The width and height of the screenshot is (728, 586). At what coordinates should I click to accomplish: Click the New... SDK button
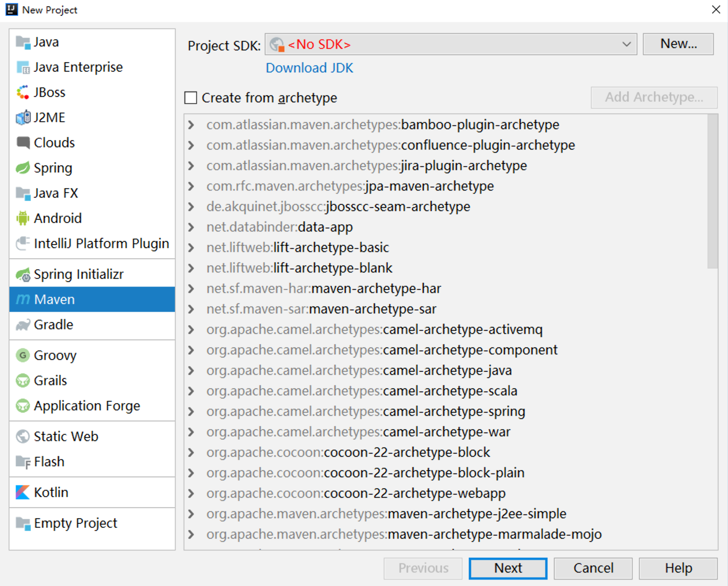[678, 44]
